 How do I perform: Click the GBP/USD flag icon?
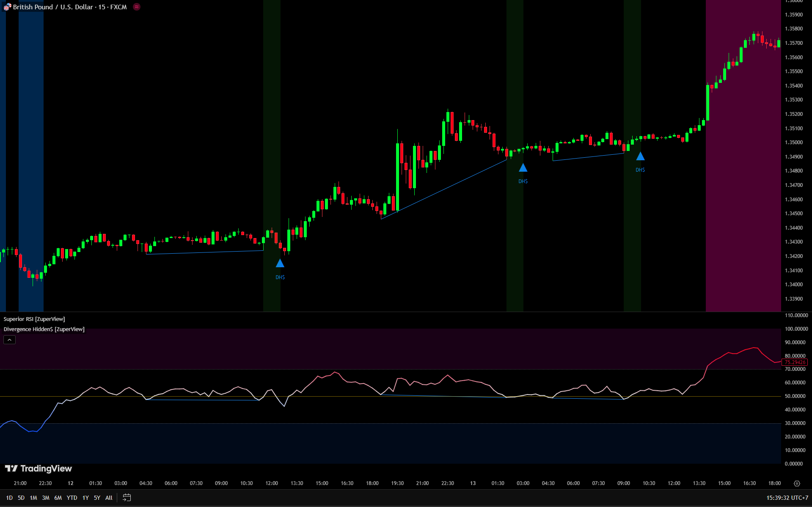7,7
